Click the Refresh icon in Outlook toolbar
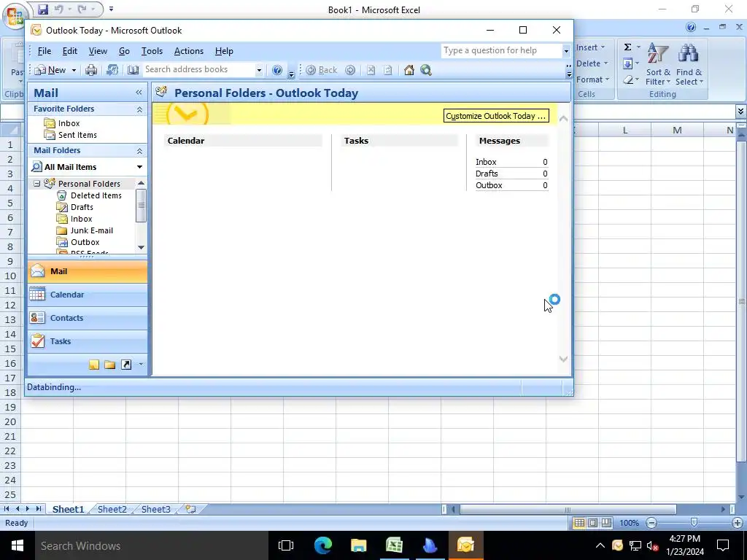The height and width of the screenshot is (560, 747). [x=388, y=71]
